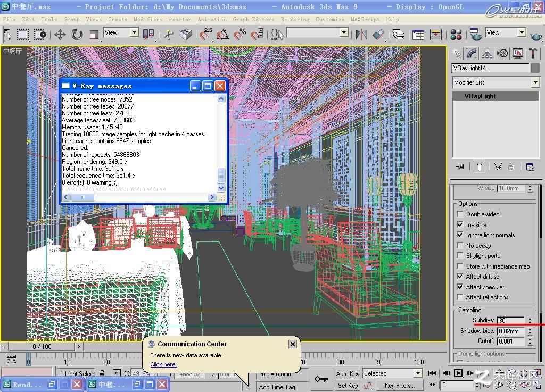This screenshot has width=545, height=392.
Task: Click the Auto Key button
Action: point(348,373)
